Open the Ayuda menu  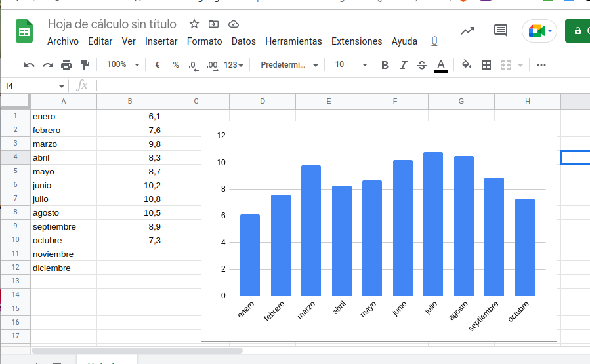pyautogui.click(x=404, y=41)
